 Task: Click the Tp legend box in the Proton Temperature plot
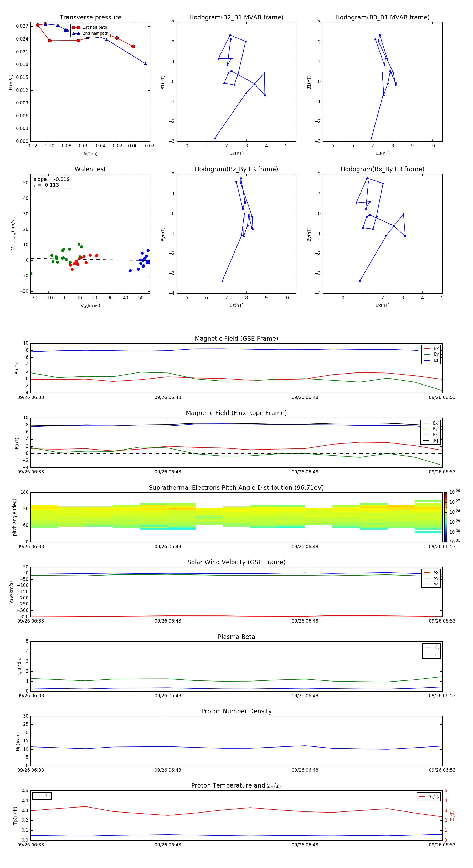click(42, 796)
